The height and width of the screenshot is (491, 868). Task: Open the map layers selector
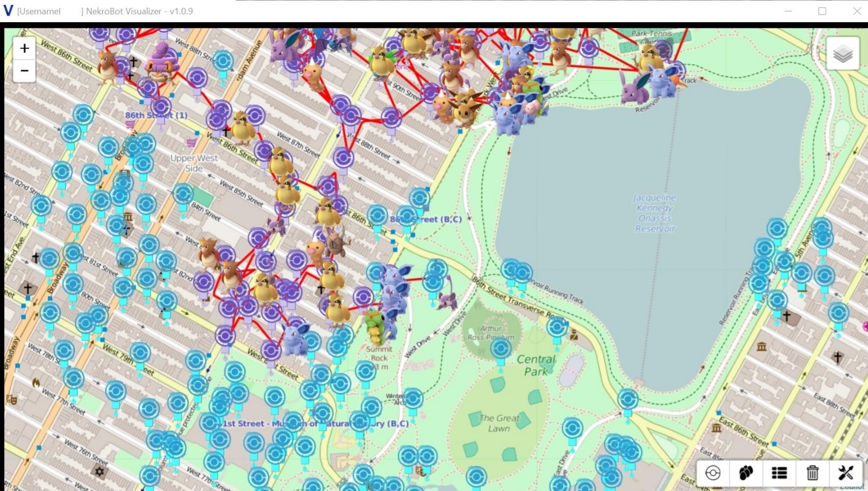[x=843, y=54]
